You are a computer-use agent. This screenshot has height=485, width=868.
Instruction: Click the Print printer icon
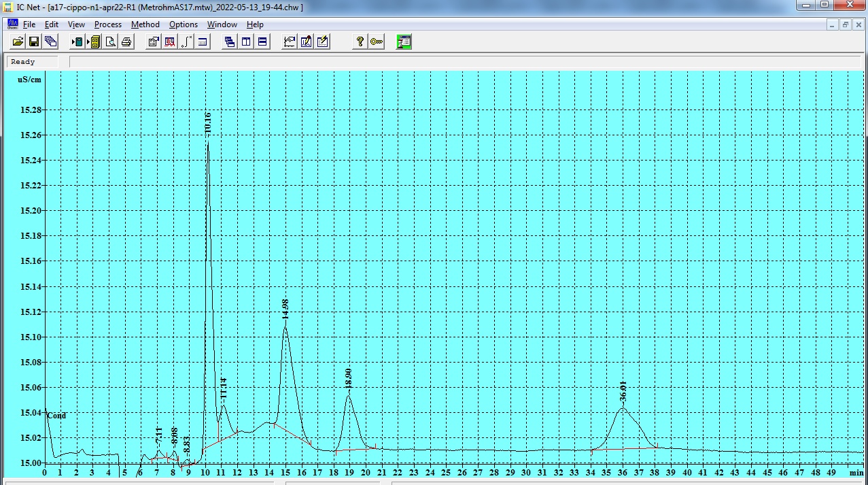(126, 41)
